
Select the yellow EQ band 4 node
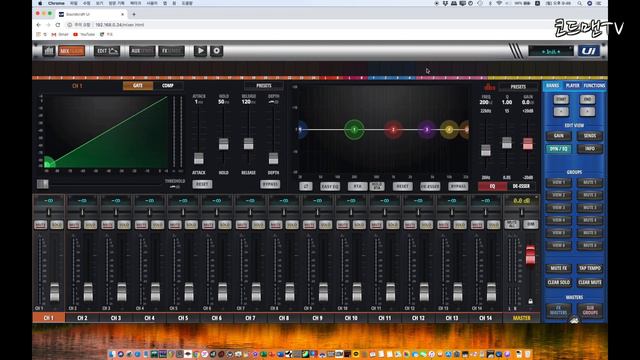pos(449,129)
